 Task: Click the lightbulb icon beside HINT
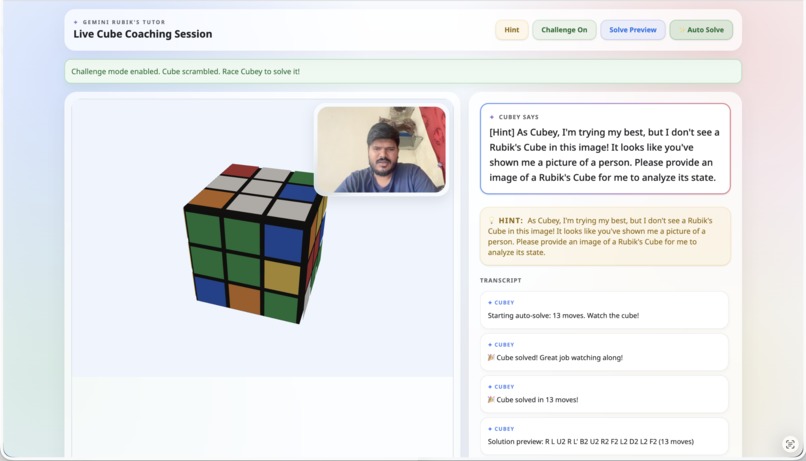point(491,220)
